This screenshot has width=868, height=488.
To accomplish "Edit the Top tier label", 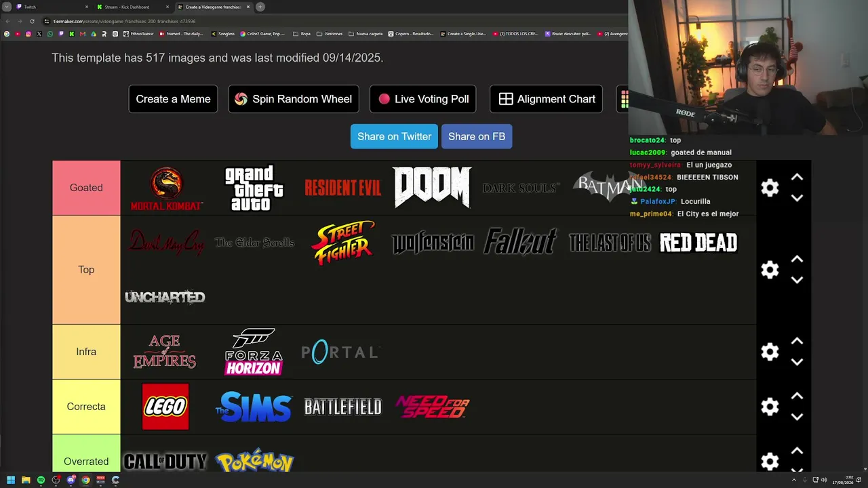I will (86, 270).
